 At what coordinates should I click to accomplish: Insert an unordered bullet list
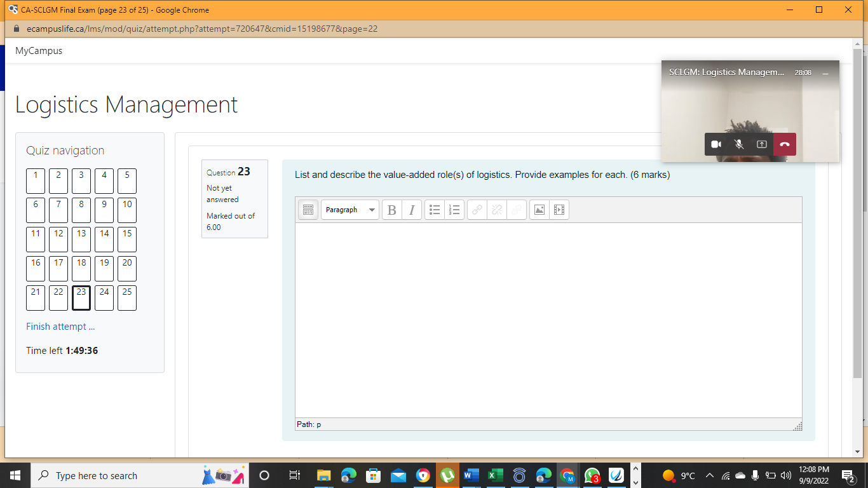[x=435, y=210]
